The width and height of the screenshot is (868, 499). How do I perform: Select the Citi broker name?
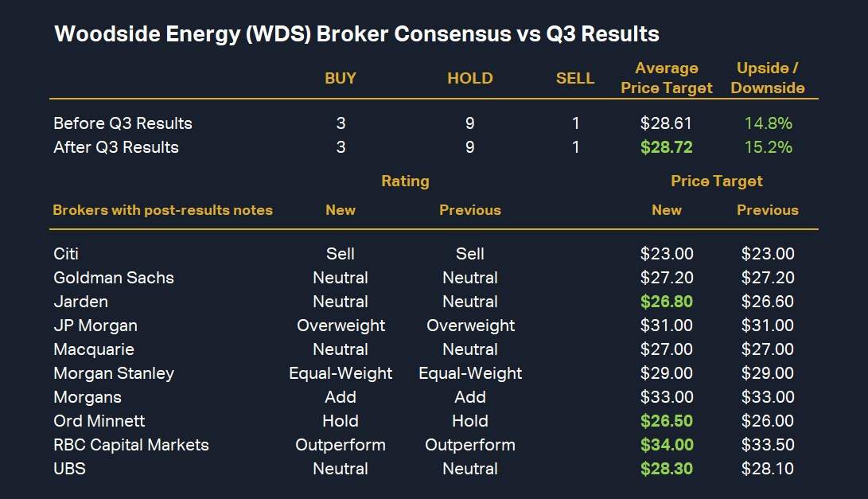click(66, 254)
